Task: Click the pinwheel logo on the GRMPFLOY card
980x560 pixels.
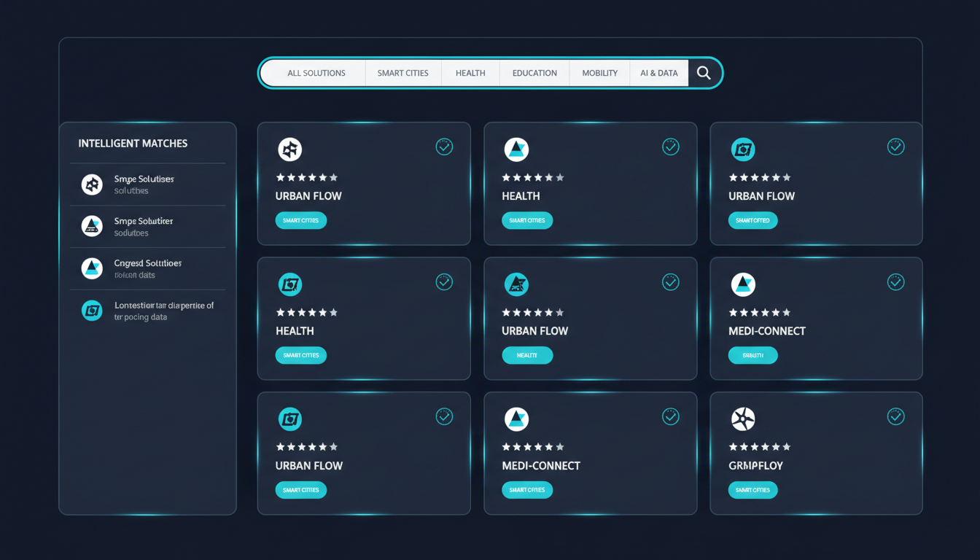Action: (x=743, y=419)
